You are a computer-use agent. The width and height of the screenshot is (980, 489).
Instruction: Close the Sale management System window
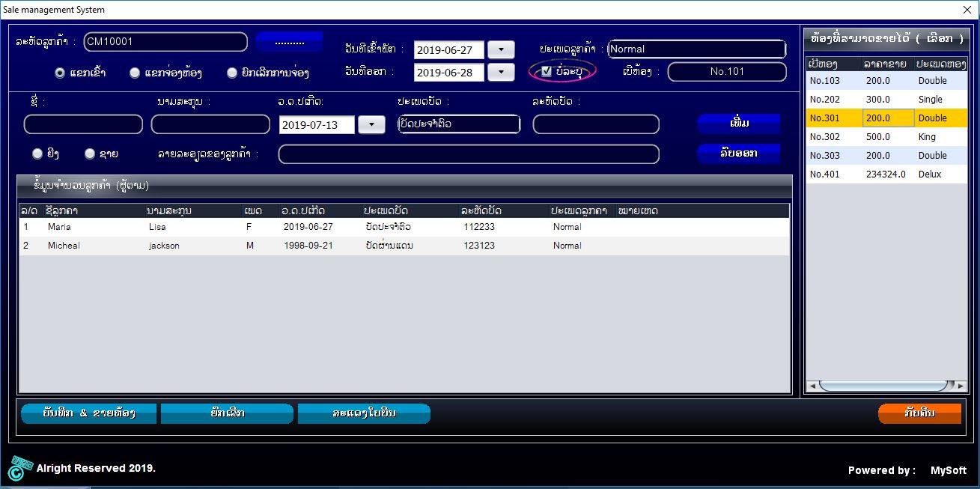[x=967, y=10]
